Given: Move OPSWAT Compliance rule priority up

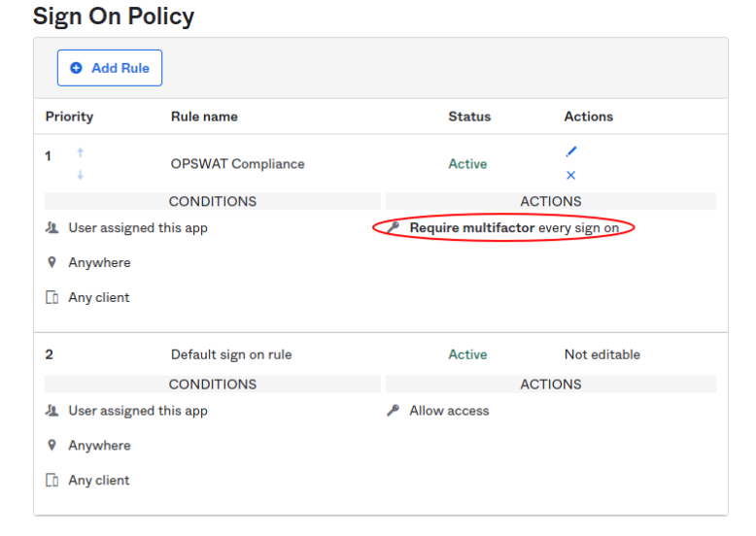Looking at the screenshot, I should 81,152.
